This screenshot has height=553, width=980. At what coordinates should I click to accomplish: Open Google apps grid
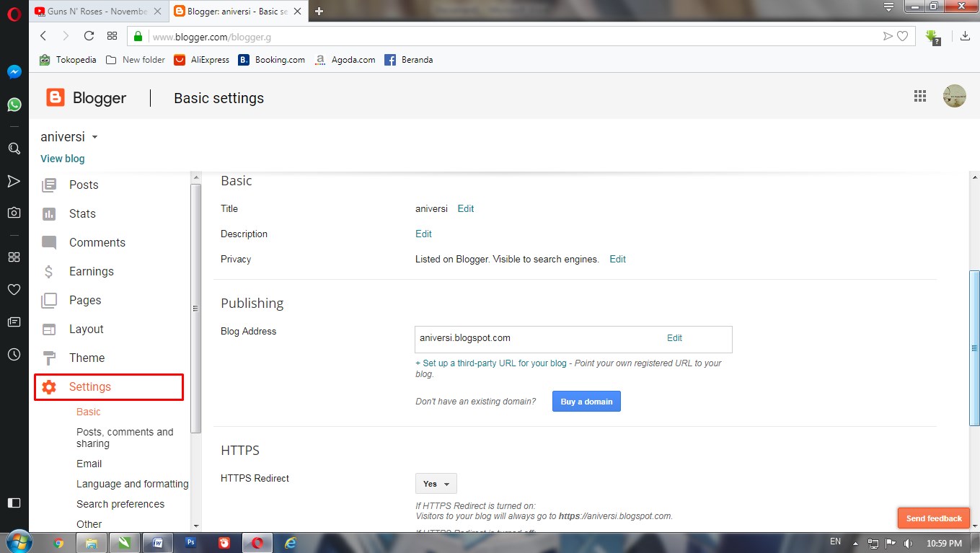click(x=919, y=96)
